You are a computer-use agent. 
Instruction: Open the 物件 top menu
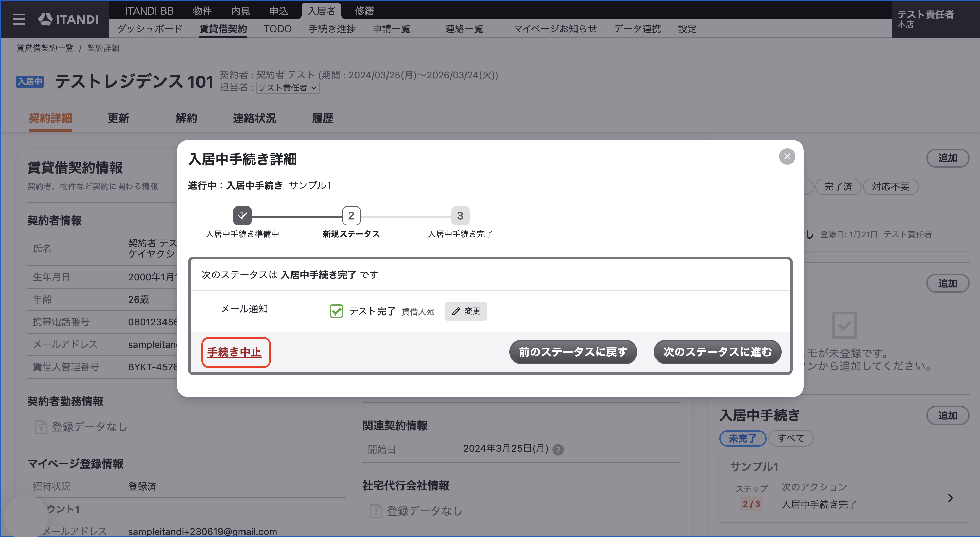tap(202, 11)
